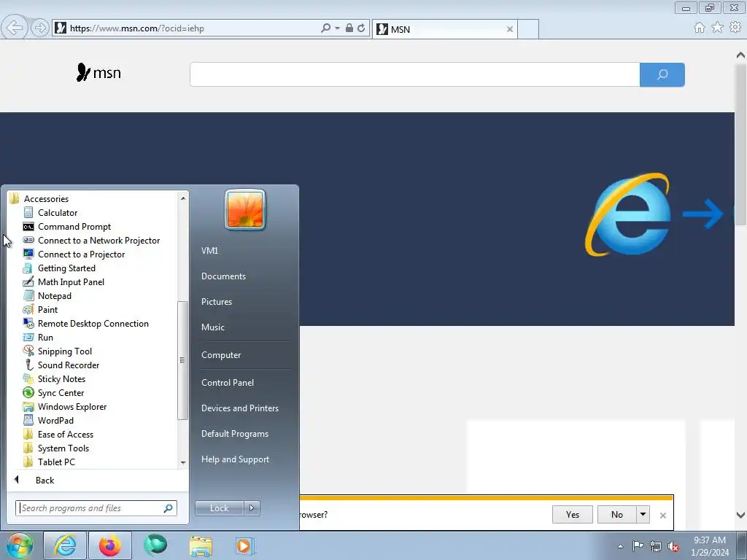Open Default Programs

pos(234,434)
